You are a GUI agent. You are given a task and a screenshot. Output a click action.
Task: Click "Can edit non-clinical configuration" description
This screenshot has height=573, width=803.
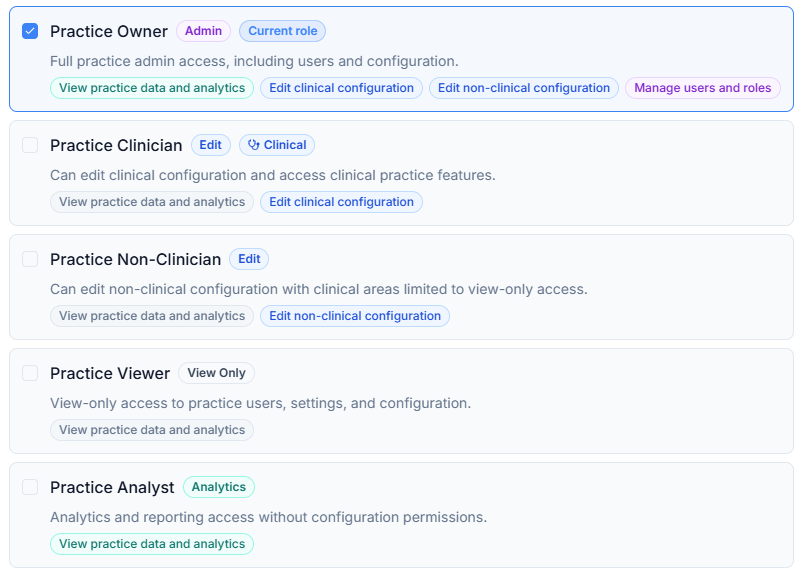click(x=319, y=289)
